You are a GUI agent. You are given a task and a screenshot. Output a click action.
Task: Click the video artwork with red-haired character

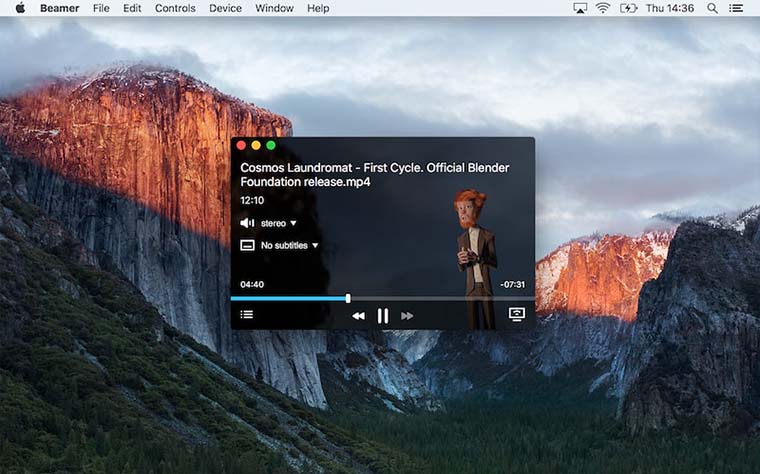click(x=475, y=257)
